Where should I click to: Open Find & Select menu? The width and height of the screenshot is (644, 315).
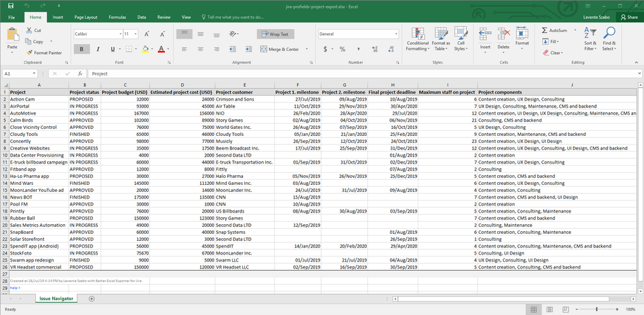609,39
